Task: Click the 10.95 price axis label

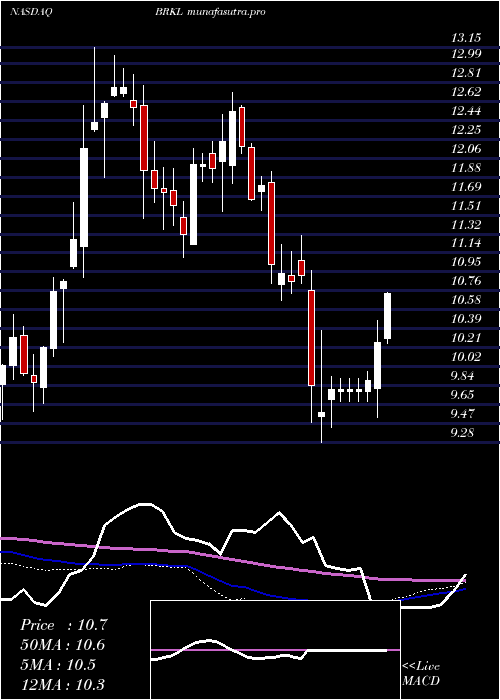Action: 466,262
